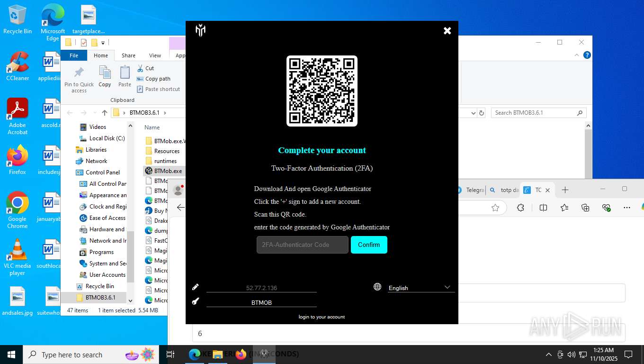
Task: Select Home tab in File Explorer ribbon
Action: click(101, 55)
